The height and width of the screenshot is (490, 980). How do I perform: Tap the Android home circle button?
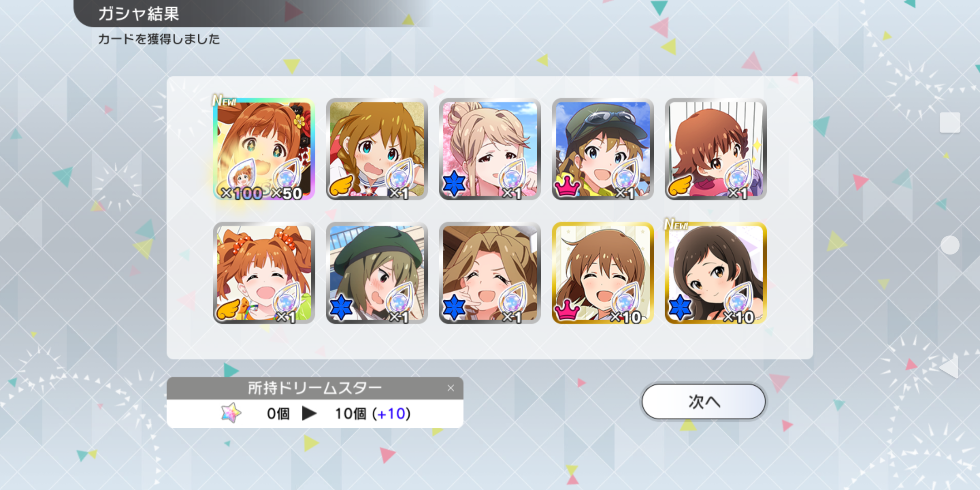(950, 245)
